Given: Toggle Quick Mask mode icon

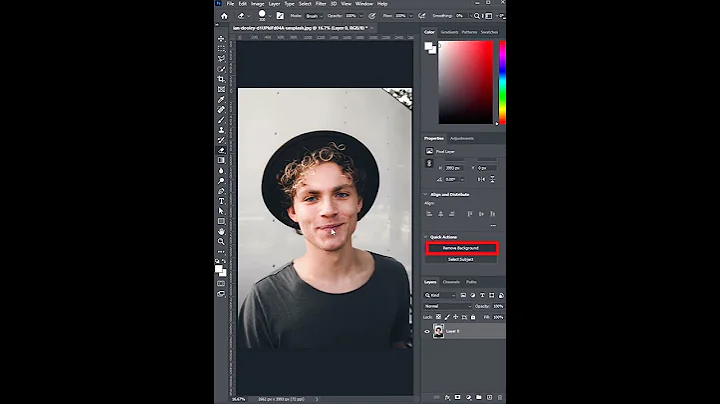Looking at the screenshot, I should click(221, 283).
